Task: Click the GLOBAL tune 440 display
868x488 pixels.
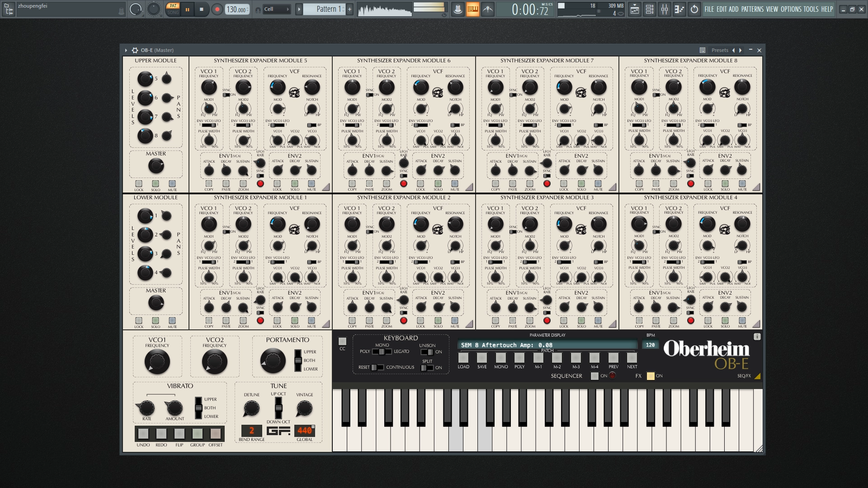Action: click(304, 431)
